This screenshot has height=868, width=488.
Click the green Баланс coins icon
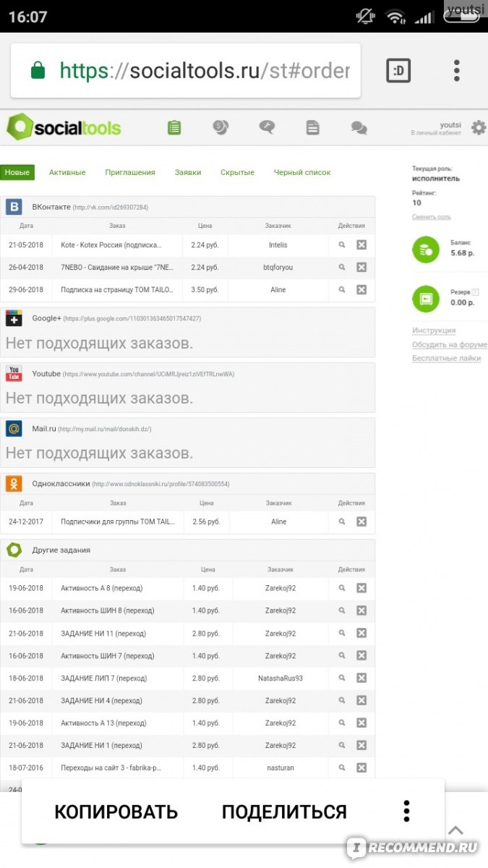426,250
